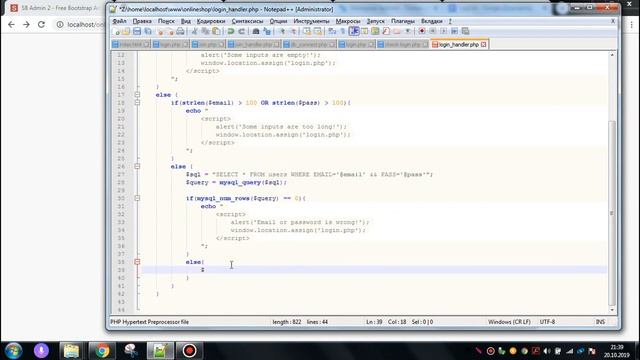Open the Правка menu
This screenshot has width=640, height=360.
[x=142, y=21]
